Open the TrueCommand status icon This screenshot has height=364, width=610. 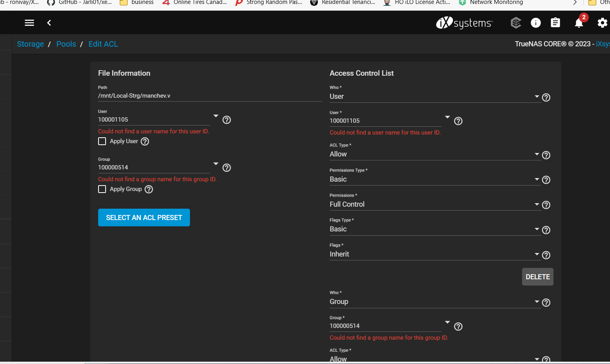[516, 23]
